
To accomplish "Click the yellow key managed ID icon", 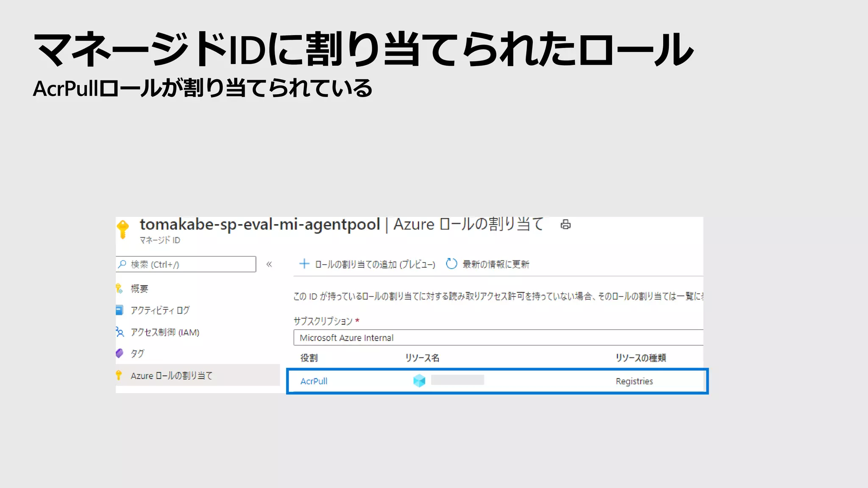I will [x=123, y=230].
